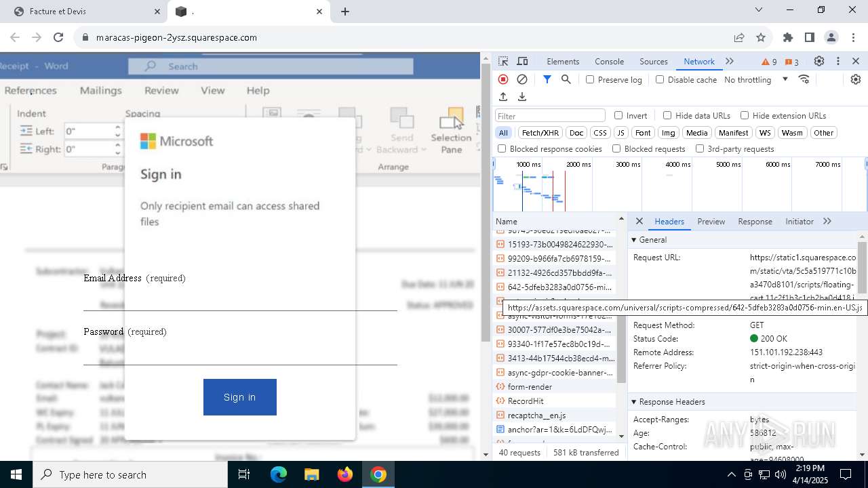Open DevTools three-dot customize menu
The image size is (868, 488).
[x=838, y=61]
